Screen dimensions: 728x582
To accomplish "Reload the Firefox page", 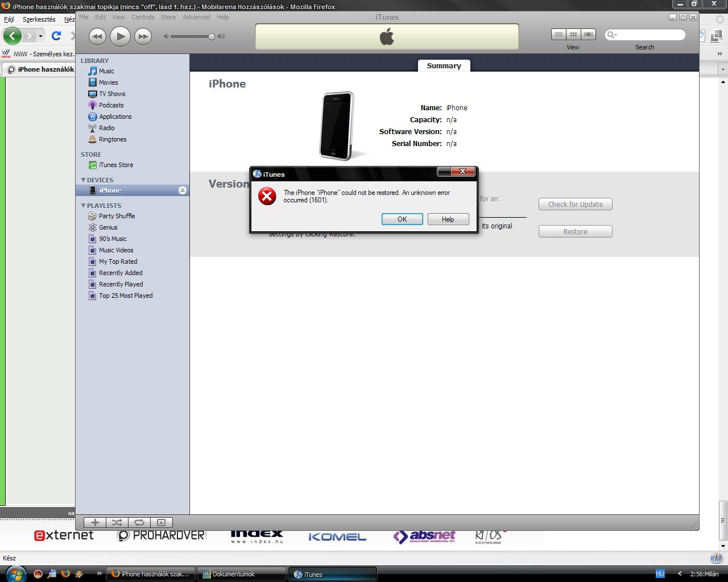I will 56,36.
